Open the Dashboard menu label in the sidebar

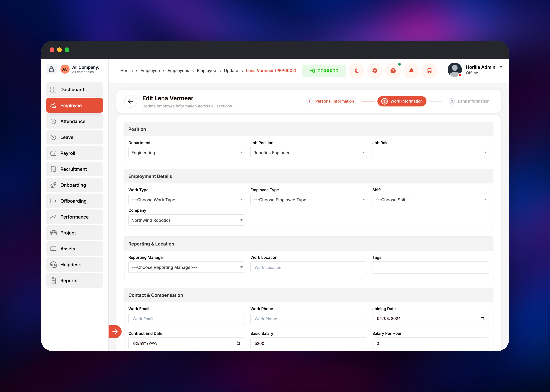click(x=72, y=90)
